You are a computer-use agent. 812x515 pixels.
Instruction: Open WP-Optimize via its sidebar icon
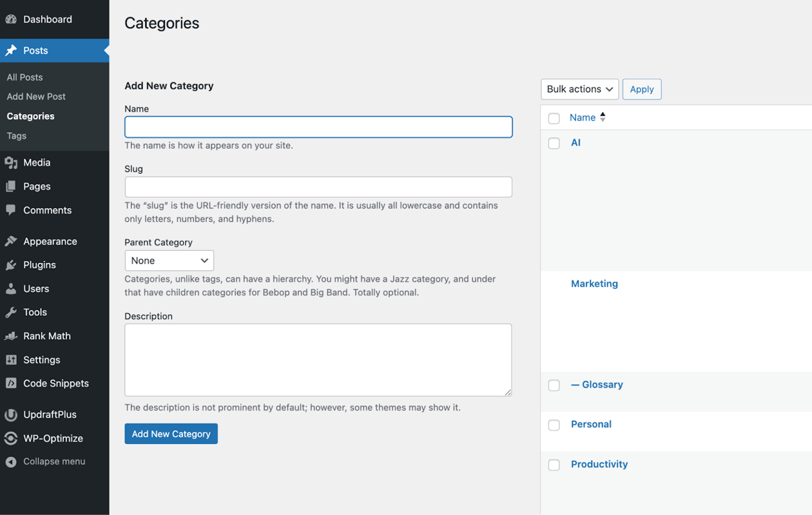pyautogui.click(x=11, y=438)
